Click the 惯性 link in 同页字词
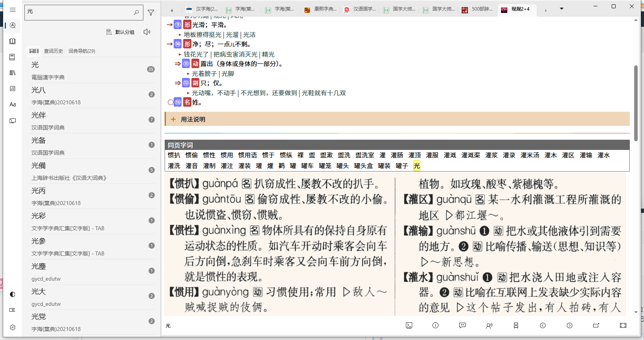Screen dimensions: 644x340 (x=209, y=155)
